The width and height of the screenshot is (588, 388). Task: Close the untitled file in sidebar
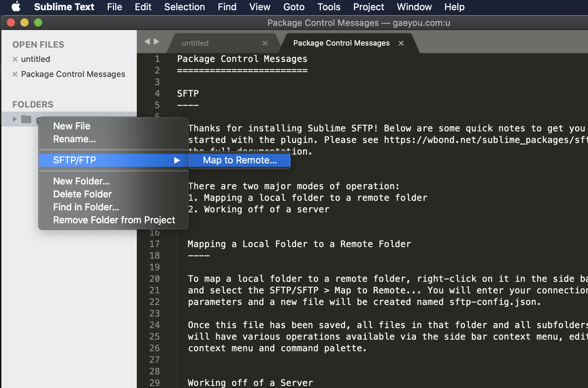click(x=15, y=59)
